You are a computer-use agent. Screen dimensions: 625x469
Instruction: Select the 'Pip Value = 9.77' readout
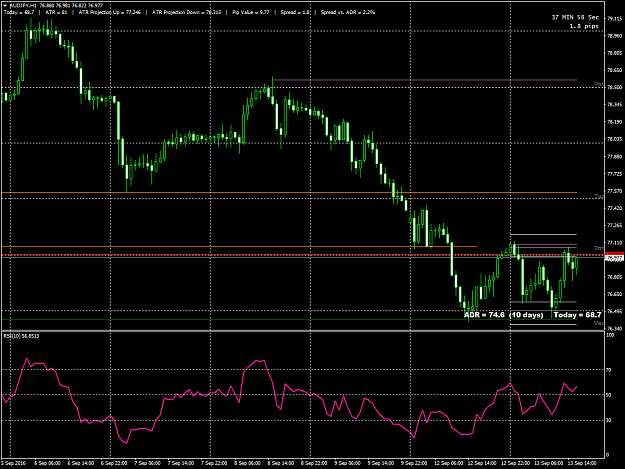point(251,12)
